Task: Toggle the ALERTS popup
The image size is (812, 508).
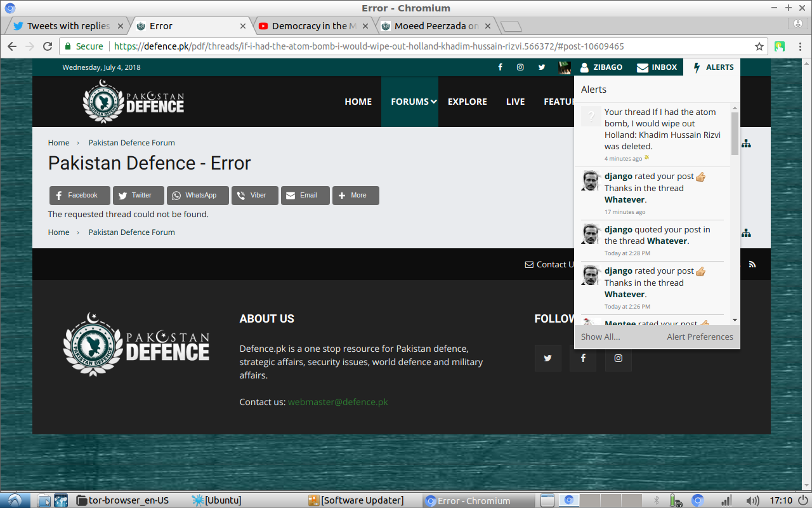Action: [x=712, y=67]
